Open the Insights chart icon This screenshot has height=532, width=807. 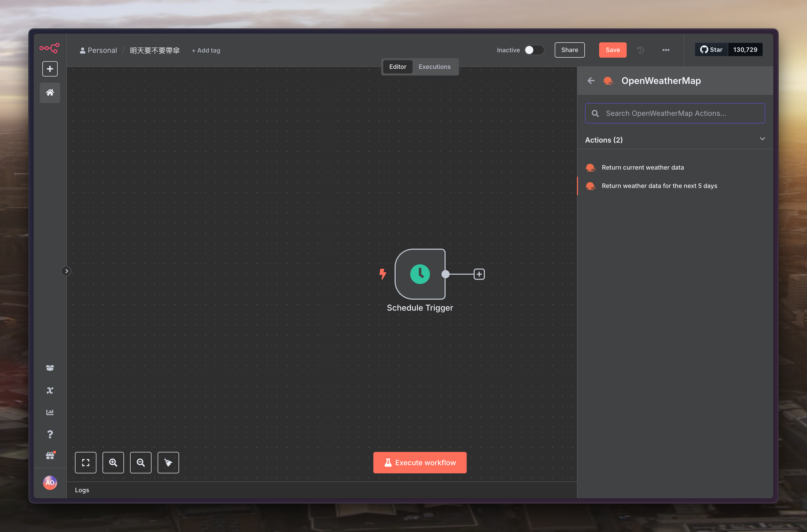(x=50, y=412)
